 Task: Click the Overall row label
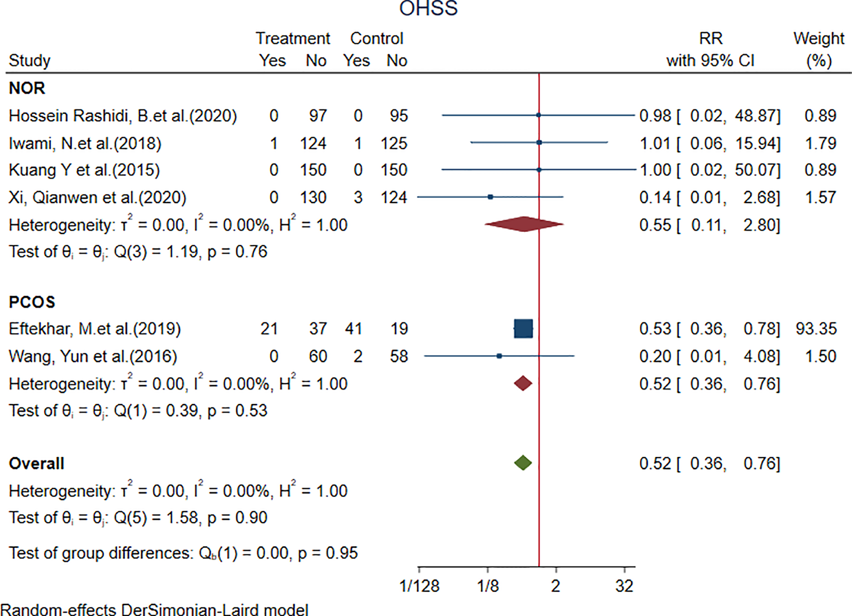tap(37, 463)
